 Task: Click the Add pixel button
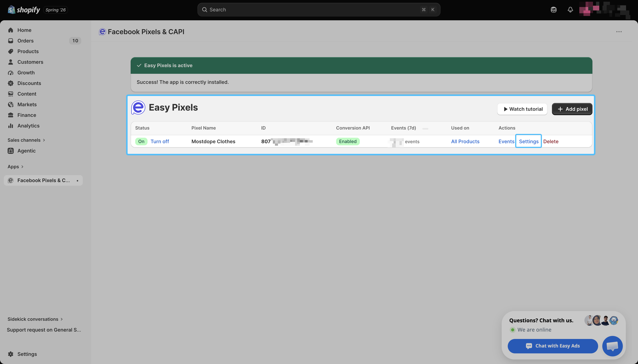pyautogui.click(x=572, y=109)
